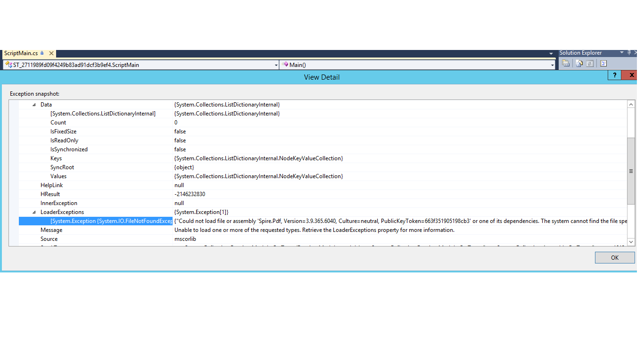This screenshot has width=644, height=362.
Task: Click the Solution Explorer panel title
Action: [x=580, y=53]
